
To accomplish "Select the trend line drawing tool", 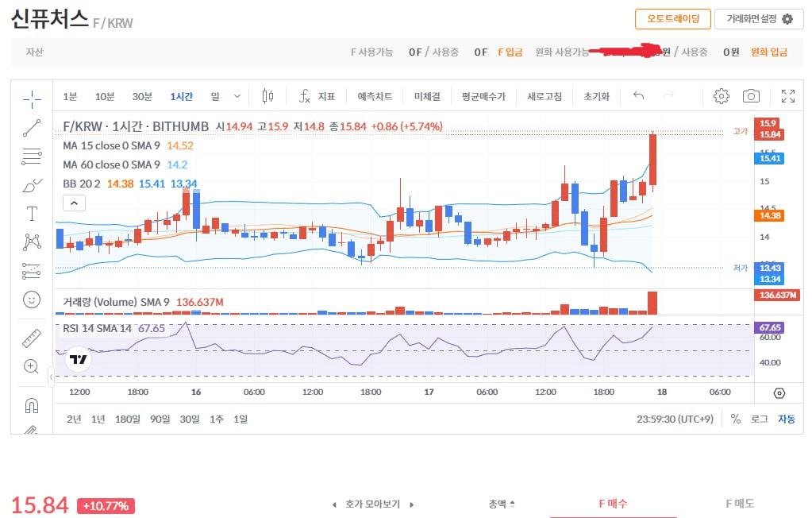I will pyautogui.click(x=32, y=127).
